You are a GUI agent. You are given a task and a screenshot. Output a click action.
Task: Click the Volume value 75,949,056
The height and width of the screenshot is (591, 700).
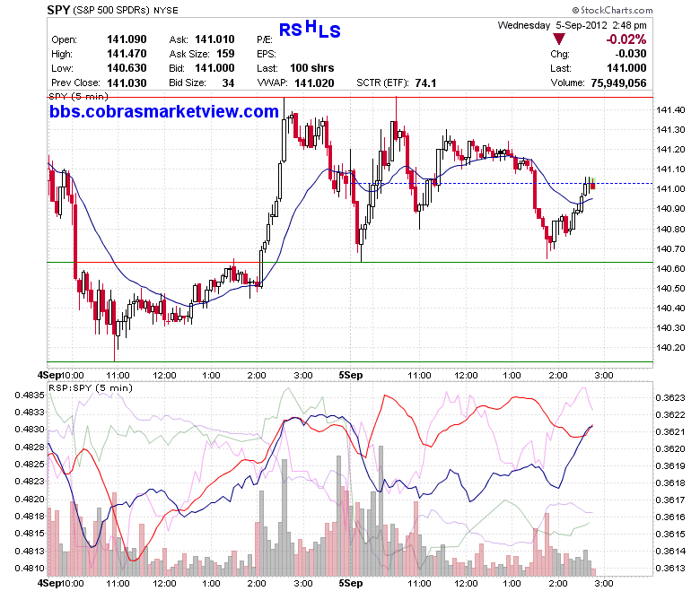pos(618,83)
